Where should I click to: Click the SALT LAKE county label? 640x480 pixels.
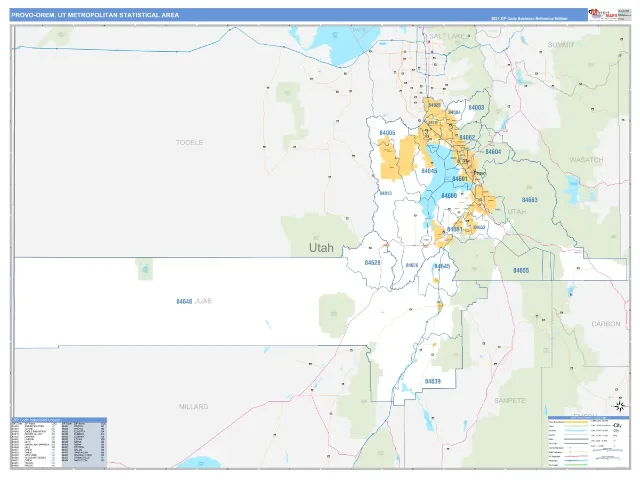[x=447, y=36]
